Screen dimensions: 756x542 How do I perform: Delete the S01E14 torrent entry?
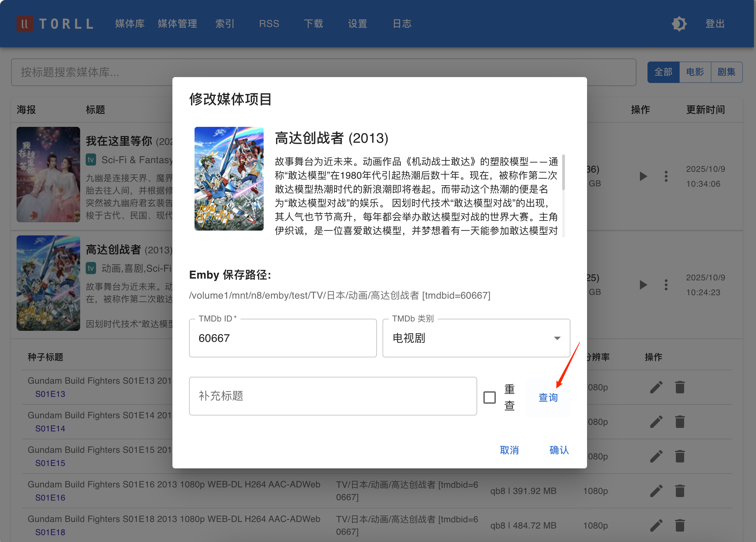click(x=680, y=422)
